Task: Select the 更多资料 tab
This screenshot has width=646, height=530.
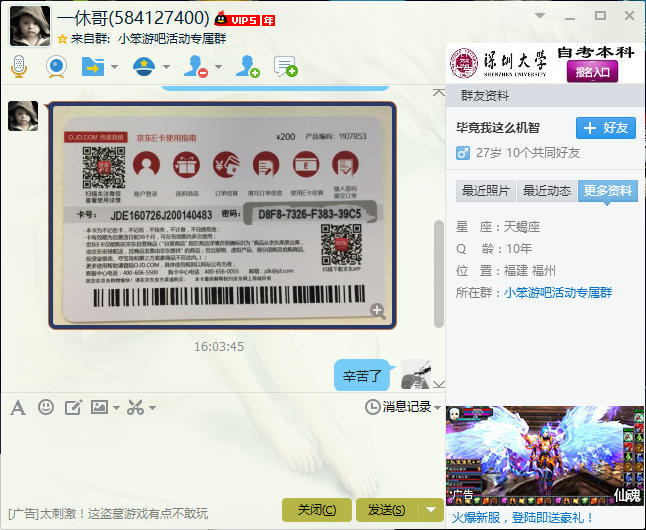Action: 608,191
